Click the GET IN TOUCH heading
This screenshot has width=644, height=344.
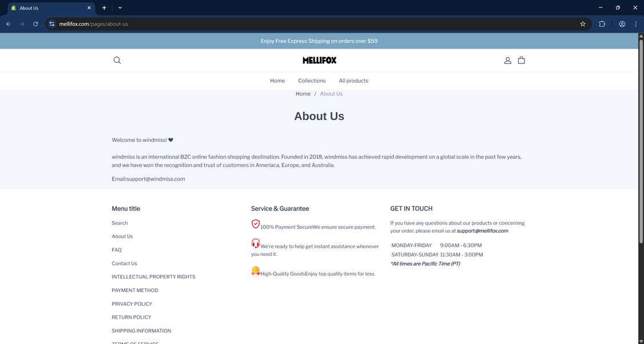pos(411,209)
